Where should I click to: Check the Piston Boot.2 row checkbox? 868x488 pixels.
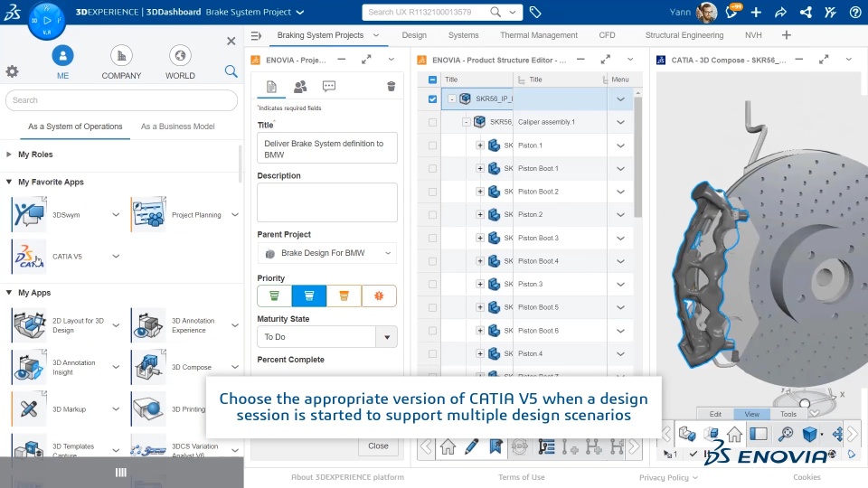pos(432,192)
